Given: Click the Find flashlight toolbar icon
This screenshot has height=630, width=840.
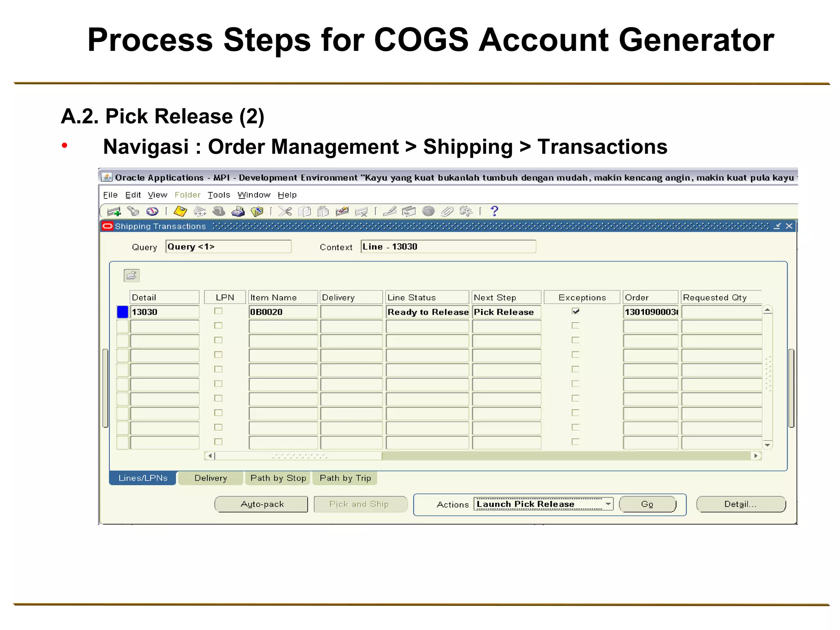Looking at the screenshot, I should (x=133, y=211).
